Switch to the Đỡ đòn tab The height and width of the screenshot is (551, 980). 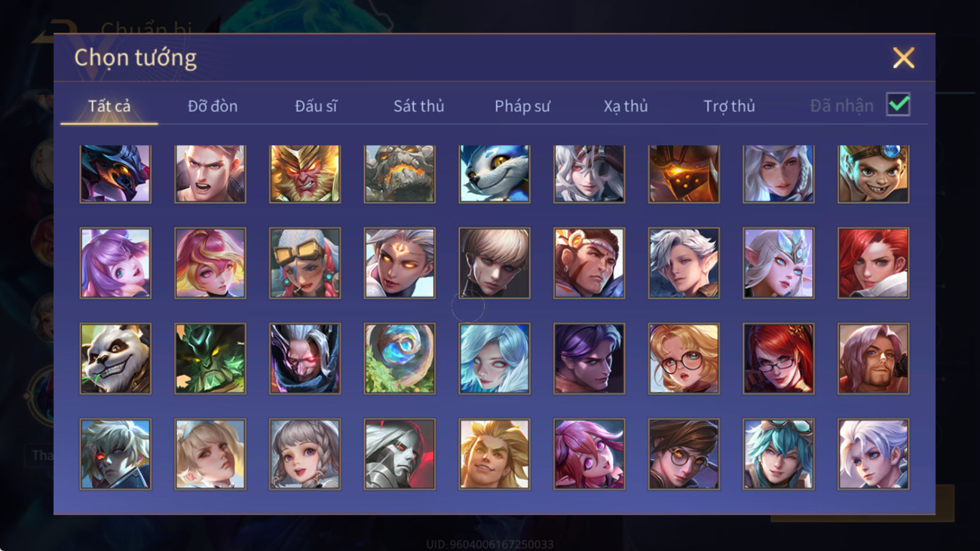[213, 106]
